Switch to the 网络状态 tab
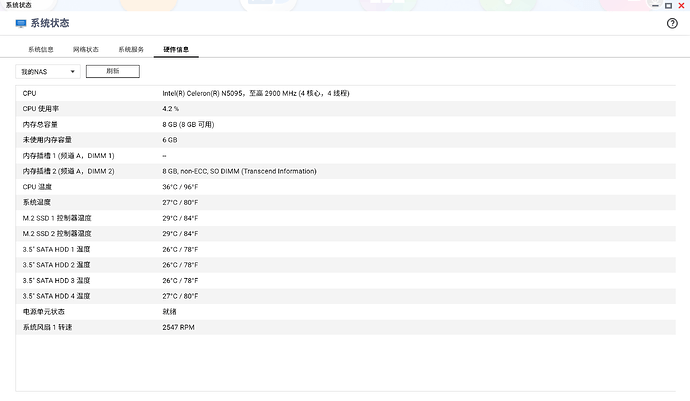 pyautogui.click(x=86, y=49)
